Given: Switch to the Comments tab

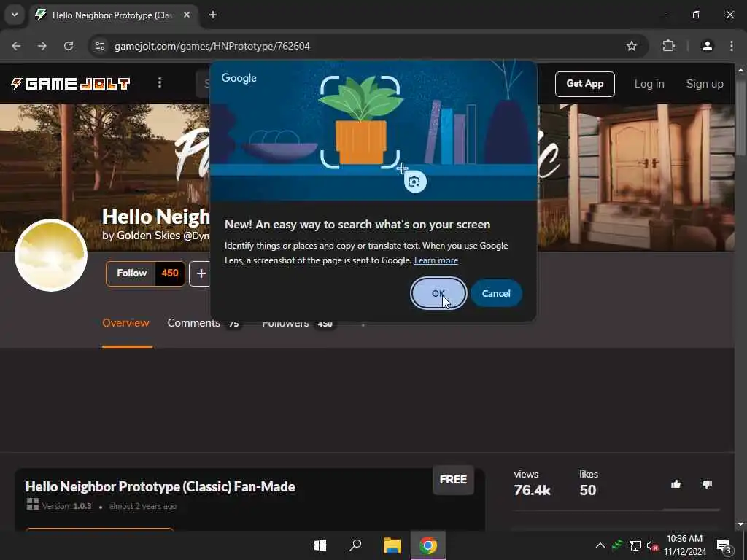Looking at the screenshot, I should pyautogui.click(x=204, y=323).
